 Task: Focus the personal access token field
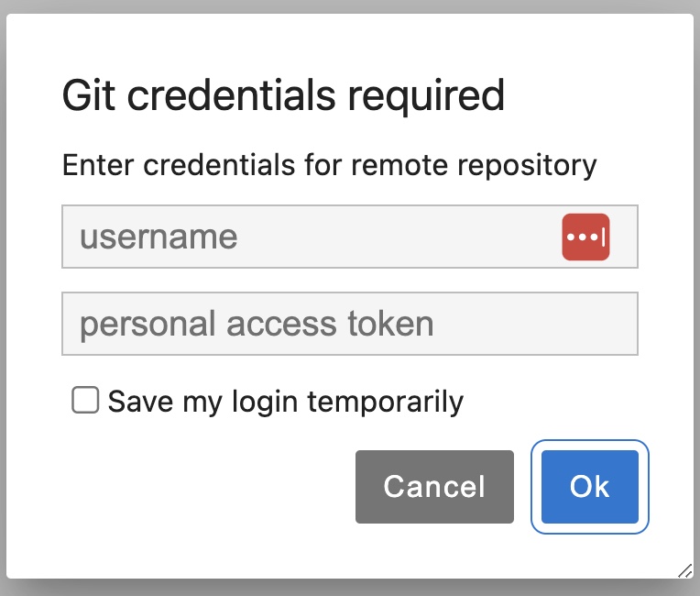pos(349,324)
